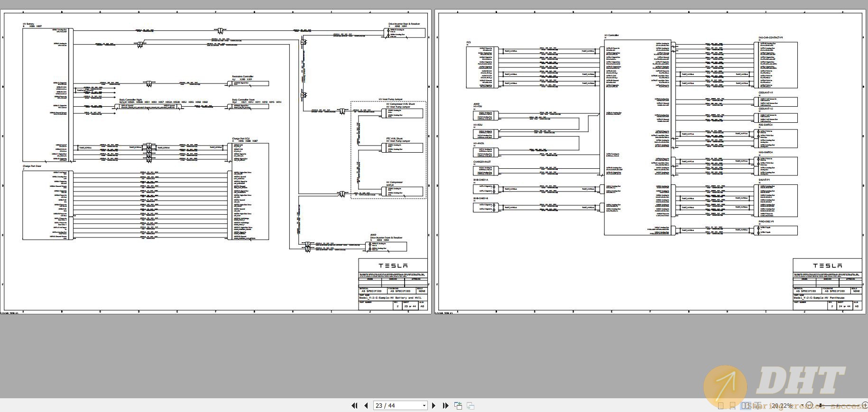Image resolution: width=868 pixels, height=412 pixels.
Task: Click the 'PYRO-DISC-P1' connector label
Action: coord(766,221)
